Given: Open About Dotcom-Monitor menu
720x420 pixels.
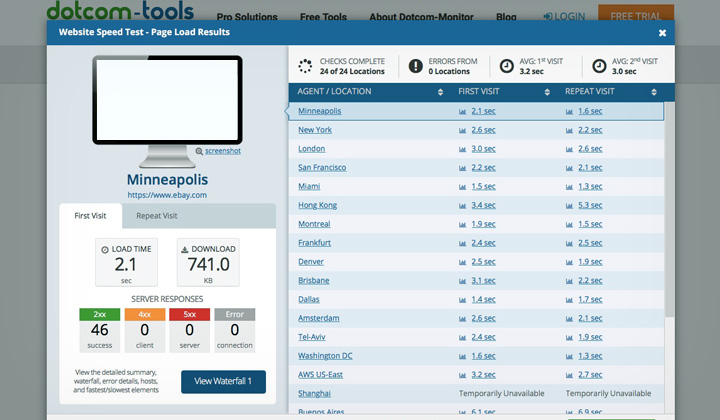Looking at the screenshot, I should (421, 17).
